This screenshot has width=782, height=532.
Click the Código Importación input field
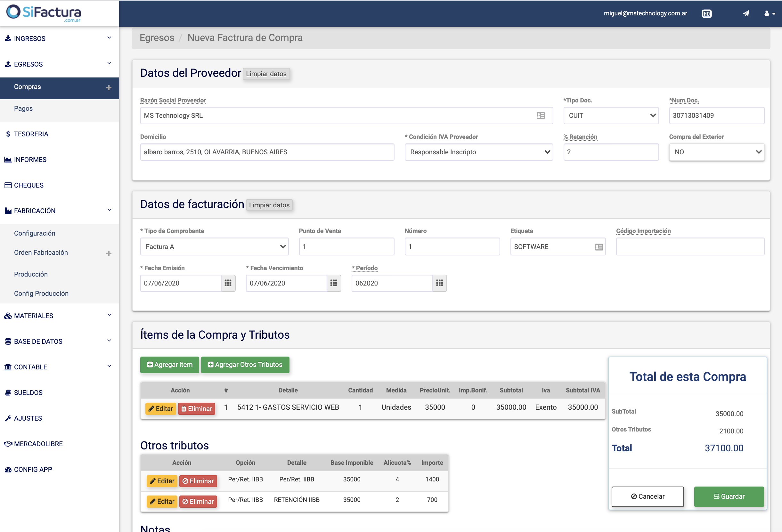[690, 247]
